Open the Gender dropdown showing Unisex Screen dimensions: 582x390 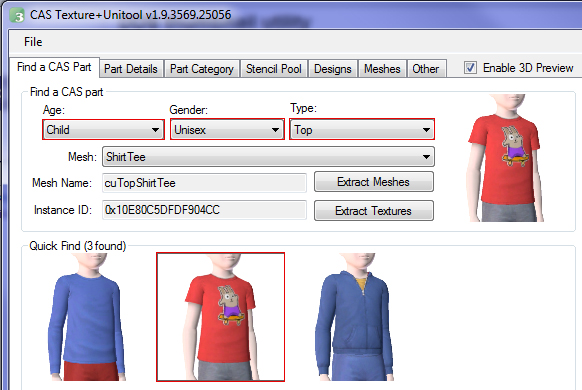coord(227,130)
